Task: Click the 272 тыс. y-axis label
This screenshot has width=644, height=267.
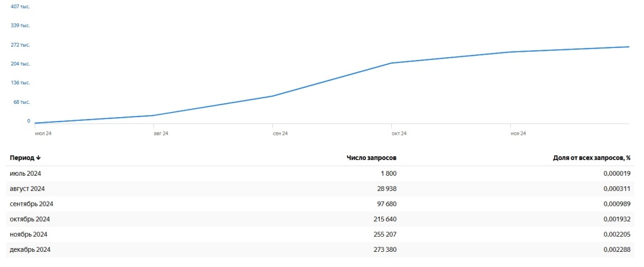Action: tap(20, 45)
